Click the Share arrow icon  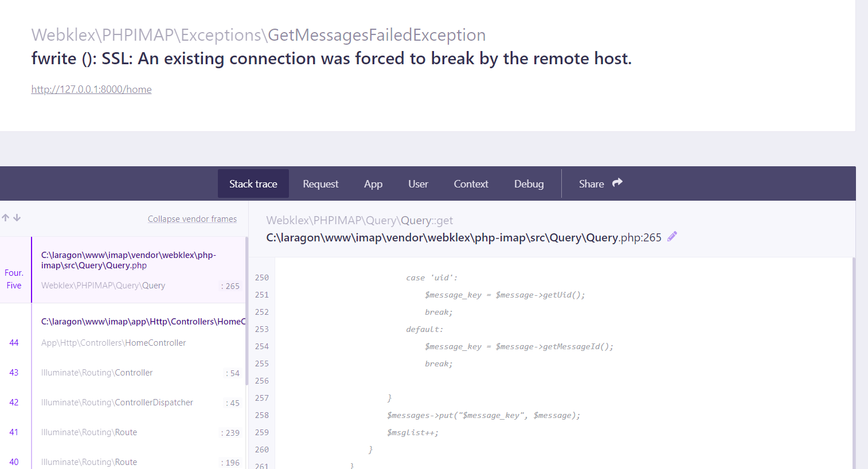[x=617, y=183]
